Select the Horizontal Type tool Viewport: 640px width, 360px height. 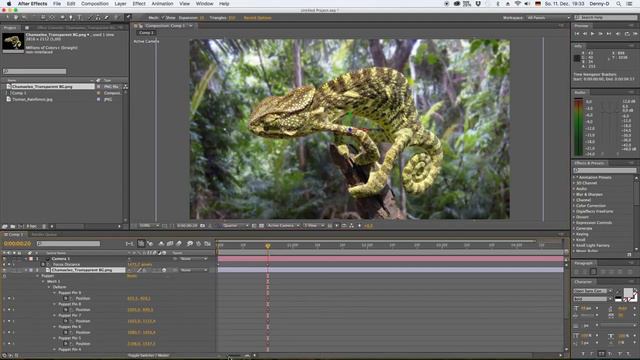[80, 18]
